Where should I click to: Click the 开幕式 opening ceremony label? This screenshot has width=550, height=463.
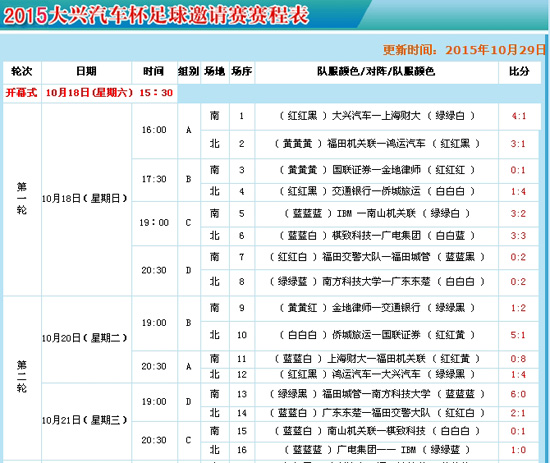[21, 93]
